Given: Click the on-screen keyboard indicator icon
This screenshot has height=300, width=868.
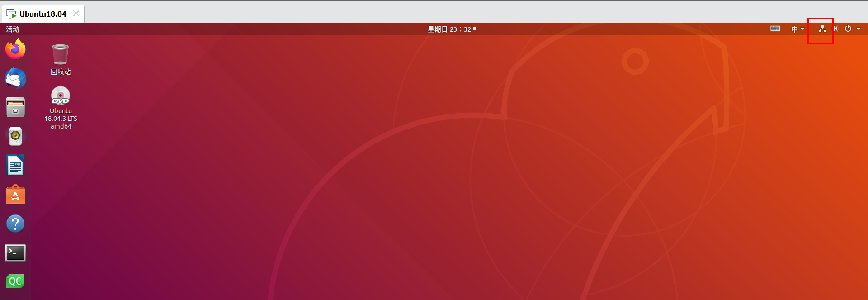Looking at the screenshot, I should point(775,29).
